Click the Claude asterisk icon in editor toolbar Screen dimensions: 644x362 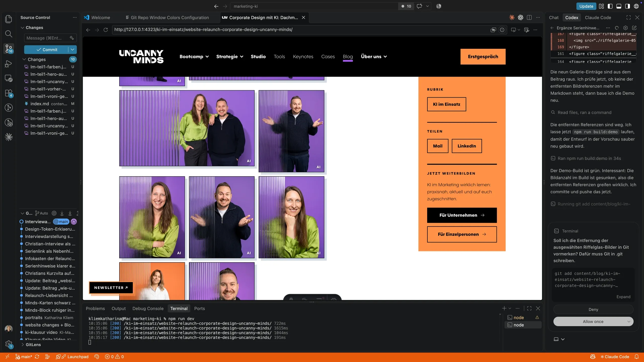coord(512,17)
